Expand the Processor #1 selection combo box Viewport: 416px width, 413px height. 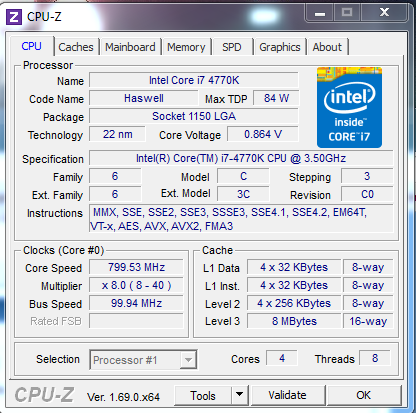click(143, 360)
